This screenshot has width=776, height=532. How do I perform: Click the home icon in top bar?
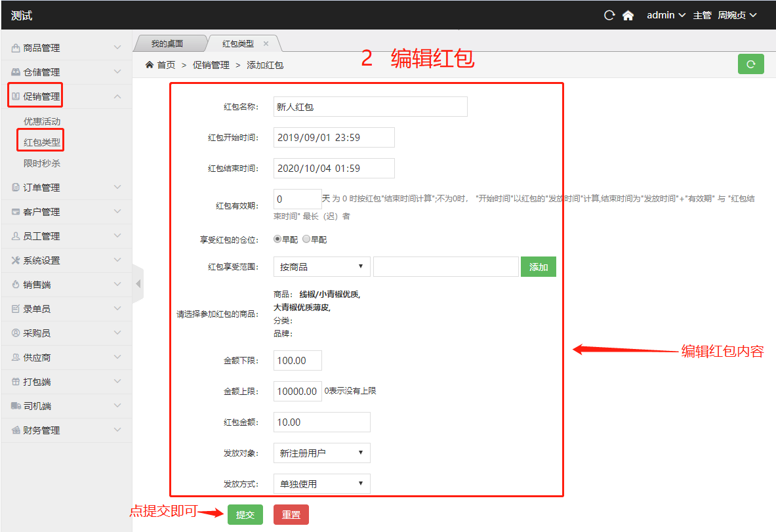coord(628,15)
